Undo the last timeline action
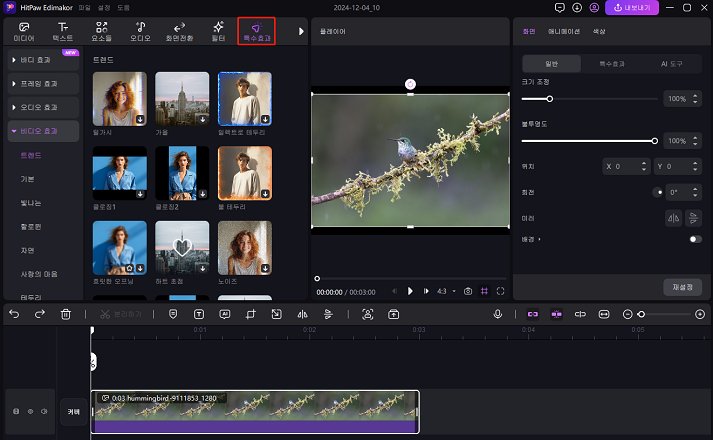Image resolution: width=713 pixels, height=440 pixels. click(x=14, y=314)
